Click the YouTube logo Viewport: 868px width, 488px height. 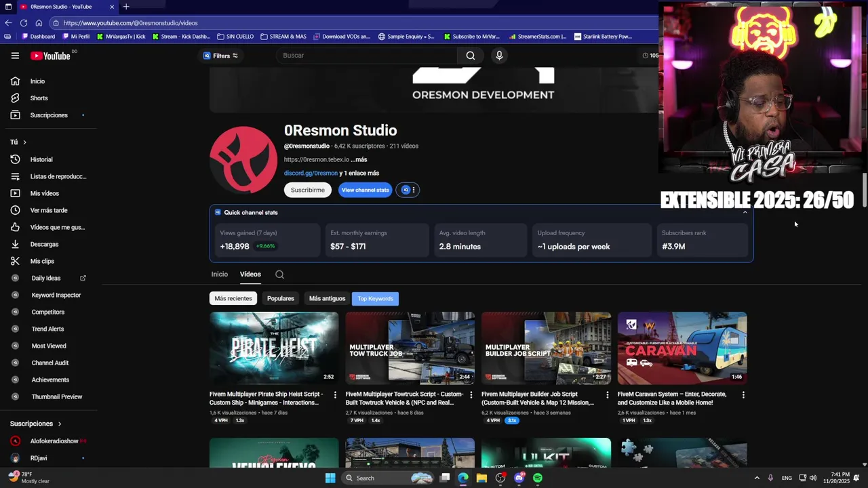50,56
